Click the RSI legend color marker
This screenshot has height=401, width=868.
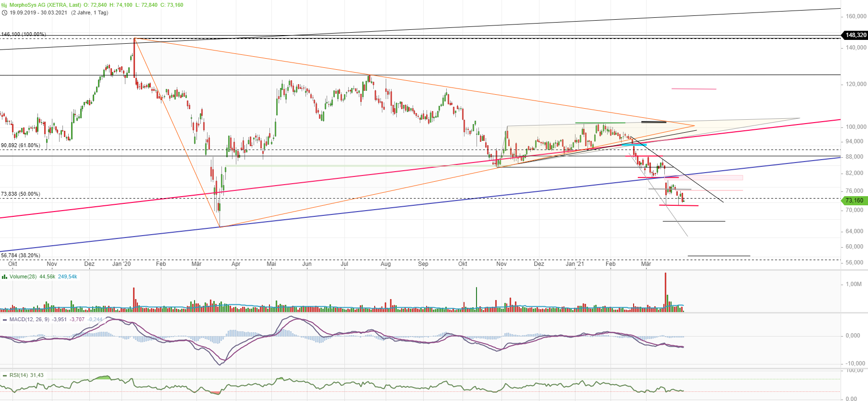4,376
